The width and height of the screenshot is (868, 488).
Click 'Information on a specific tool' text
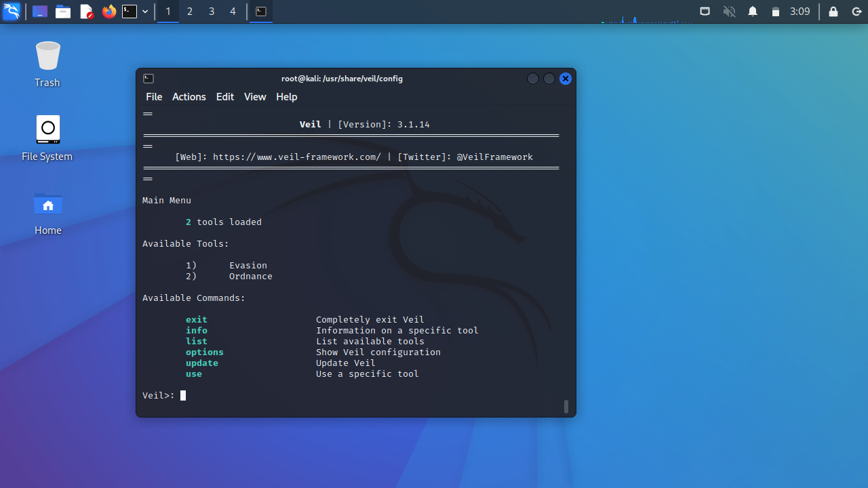pyautogui.click(x=397, y=331)
